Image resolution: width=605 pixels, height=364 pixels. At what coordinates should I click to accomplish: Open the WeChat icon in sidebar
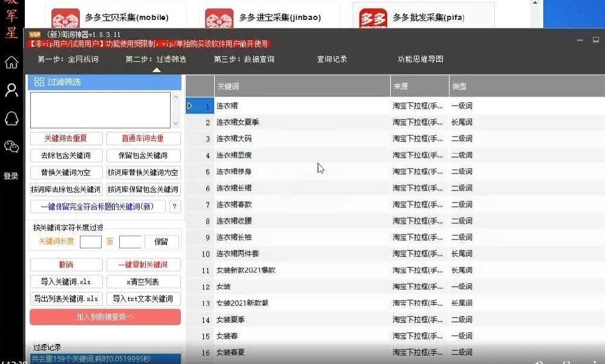pyautogui.click(x=11, y=146)
